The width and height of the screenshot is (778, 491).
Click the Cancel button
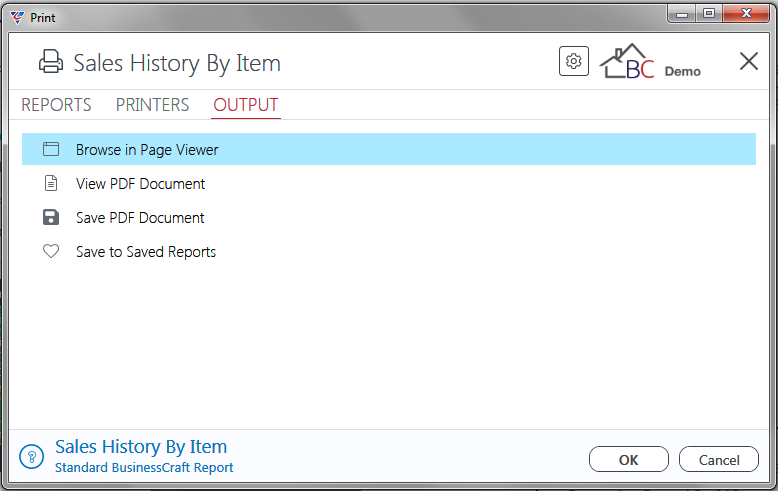719,459
